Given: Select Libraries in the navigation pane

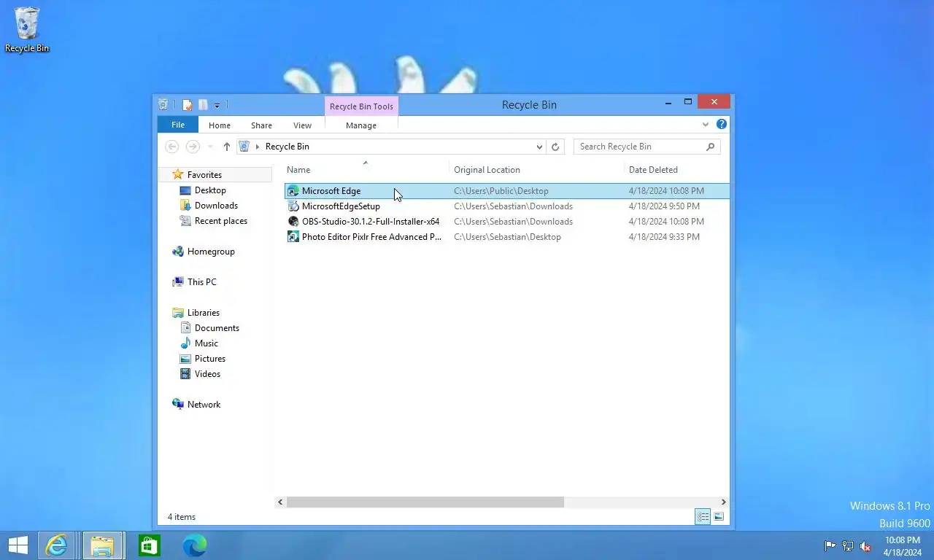Looking at the screenshot, I should (x=203, y=313).
